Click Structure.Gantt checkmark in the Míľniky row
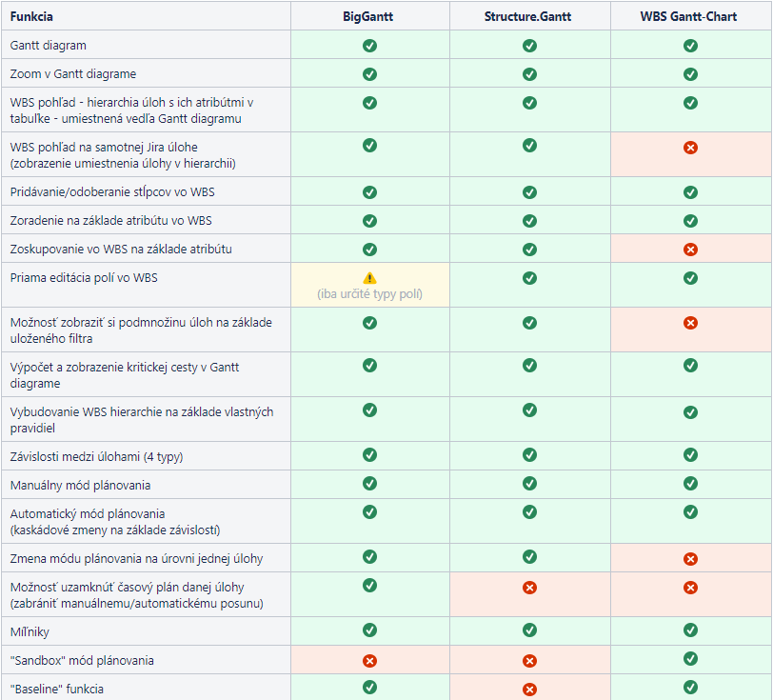The width and height of the screenshot is (773, 700). click(530, 630)
